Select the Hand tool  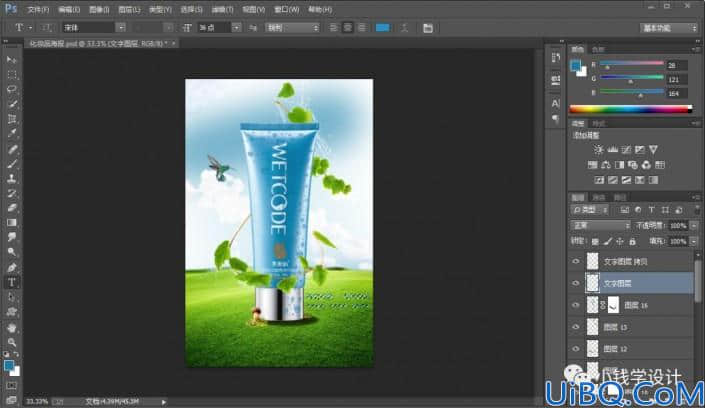[12, 327]
